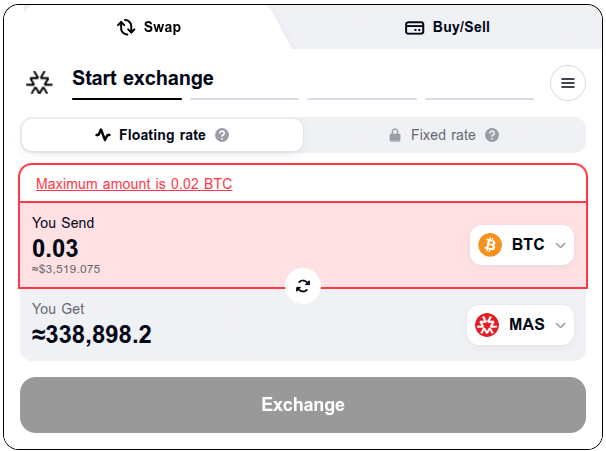Click the You Send amount field 0.03
The height and width of the screenshot is (451, 606).
pyautogui.click(x=55, y=248)
